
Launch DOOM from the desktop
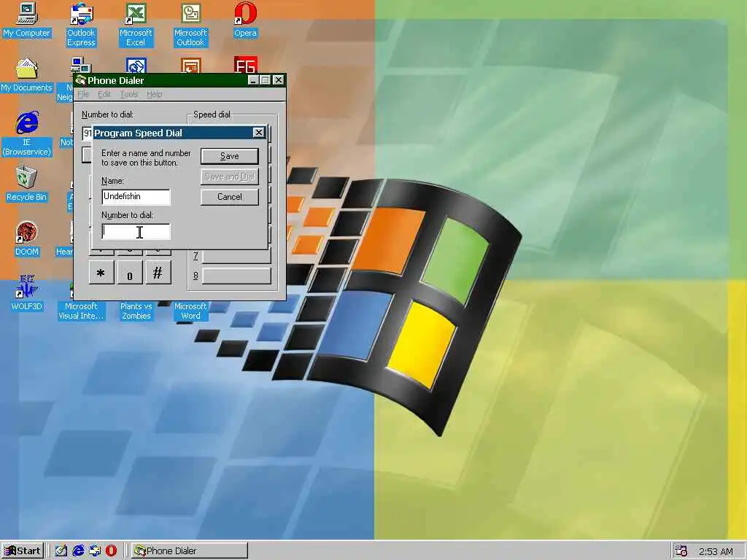(27, 238)
